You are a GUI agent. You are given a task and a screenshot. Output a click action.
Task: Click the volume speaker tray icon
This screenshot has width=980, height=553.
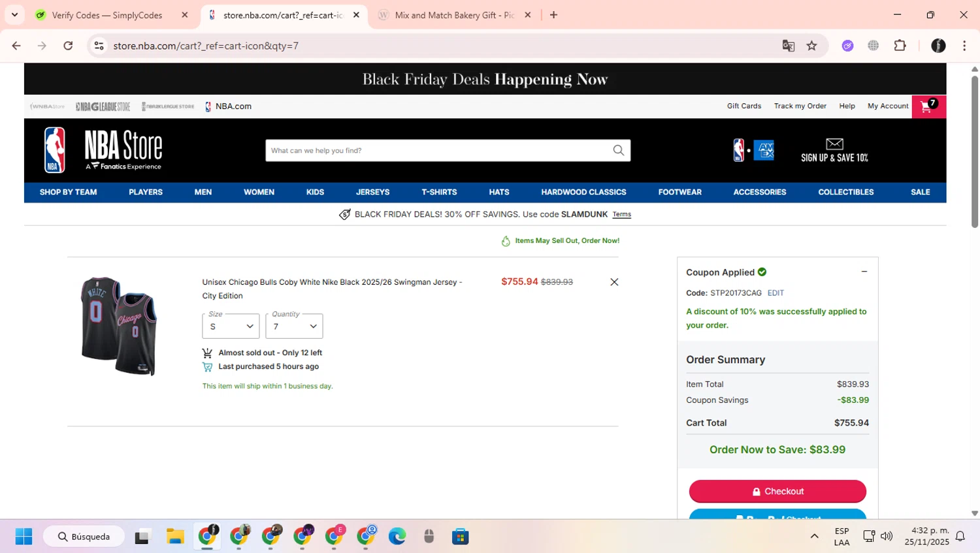[x=887, y=537]
